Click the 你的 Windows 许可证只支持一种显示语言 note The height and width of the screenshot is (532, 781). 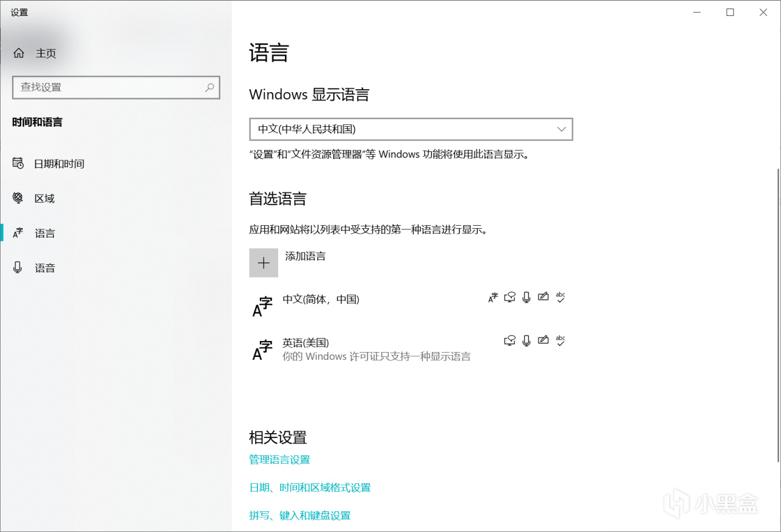pos(376,356)
